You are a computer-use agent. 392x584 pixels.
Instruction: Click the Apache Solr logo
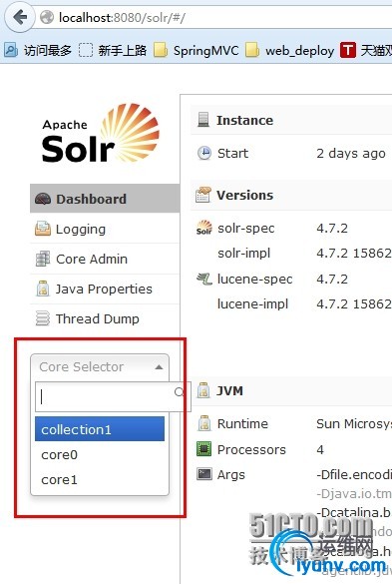click(x=101, y=134)
